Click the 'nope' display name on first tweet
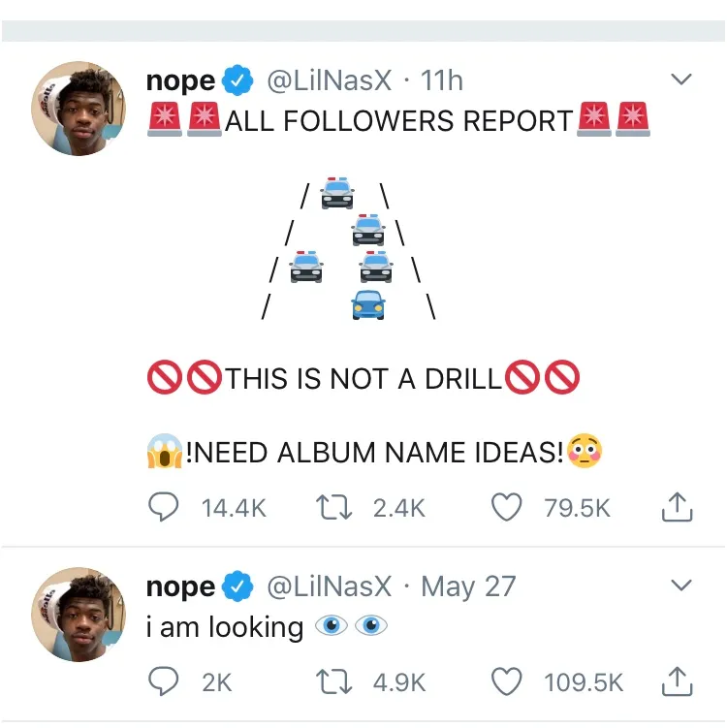The width and height of the screenshot is (727, 728). tap(180, 81)
